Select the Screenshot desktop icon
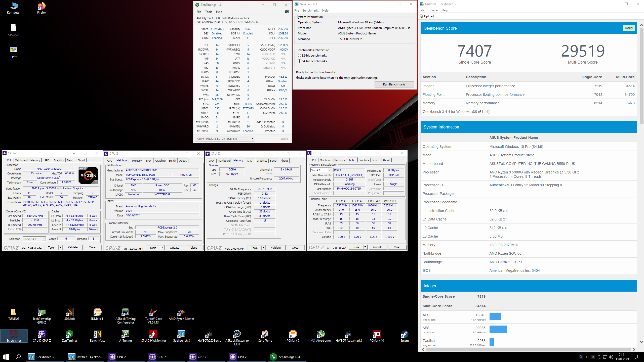This screenshot has height=362, width=644. pyautogui.click(x=14, y=336)
